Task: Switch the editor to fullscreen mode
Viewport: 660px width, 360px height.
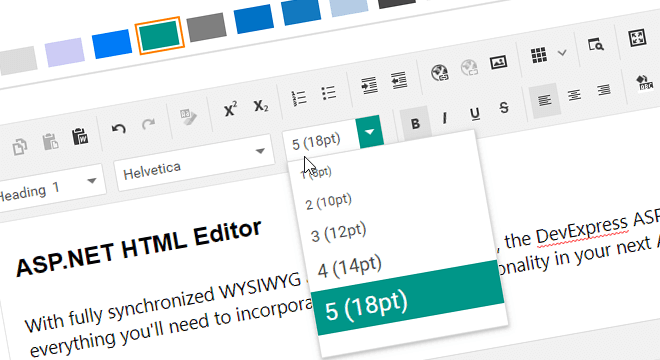Action: [x=637, y=38]
